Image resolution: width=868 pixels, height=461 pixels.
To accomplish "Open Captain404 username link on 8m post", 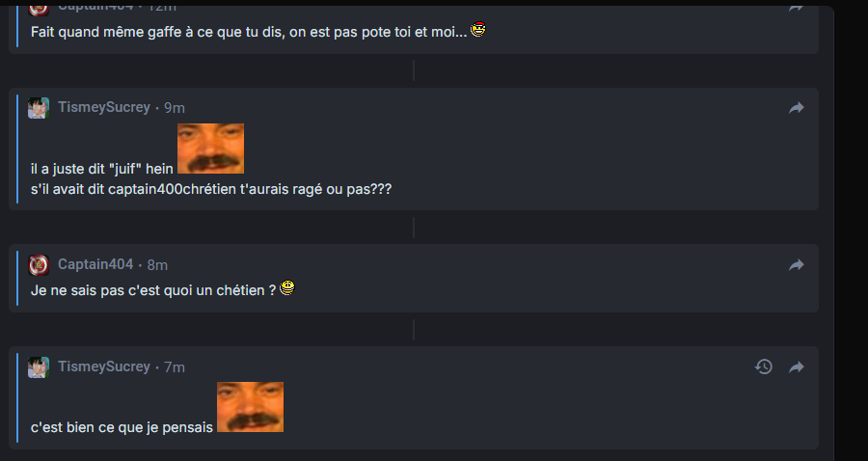I will [95, 264].
